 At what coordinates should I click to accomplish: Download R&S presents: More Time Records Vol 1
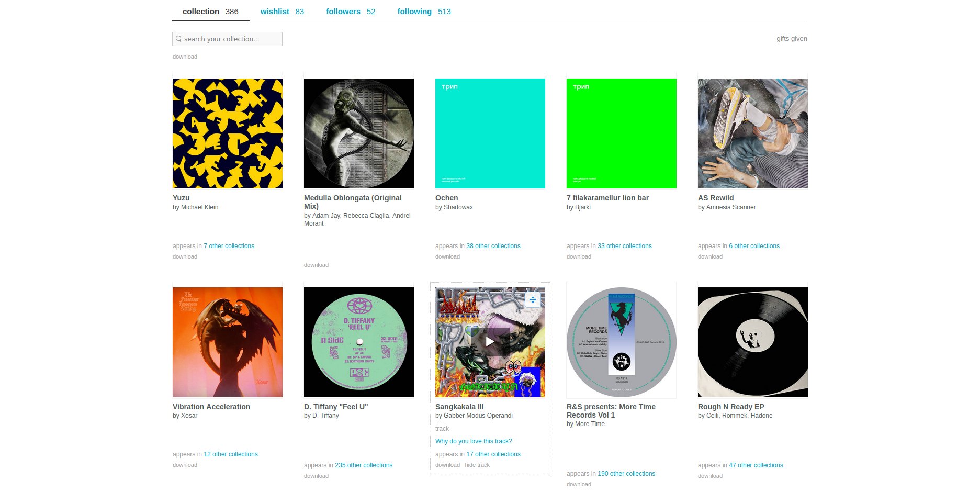(x=579, y=484)
